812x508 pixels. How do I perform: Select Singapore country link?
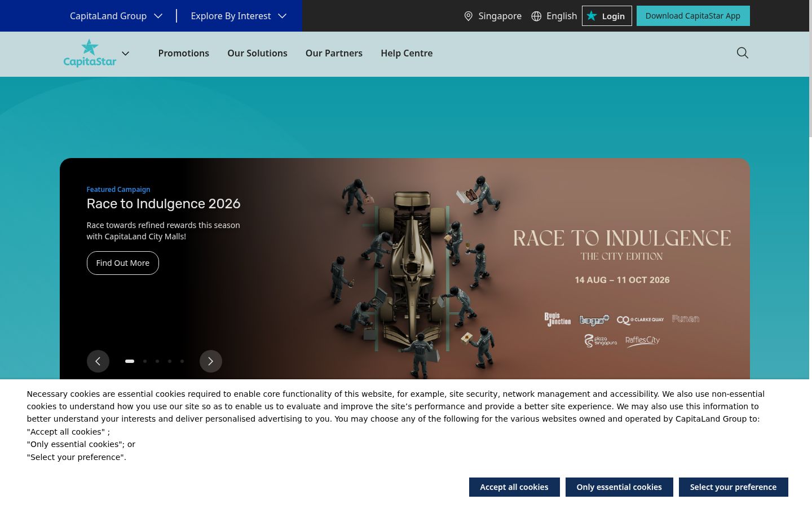(500, 16)
